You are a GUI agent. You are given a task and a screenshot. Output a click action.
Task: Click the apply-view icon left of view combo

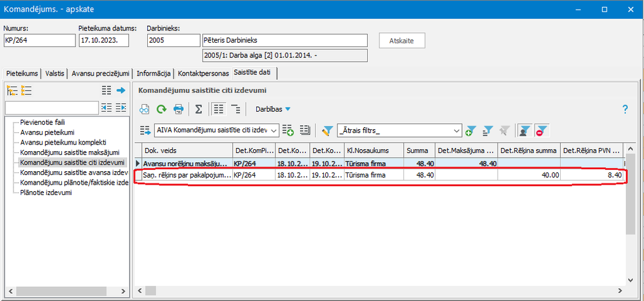[145, 130]
